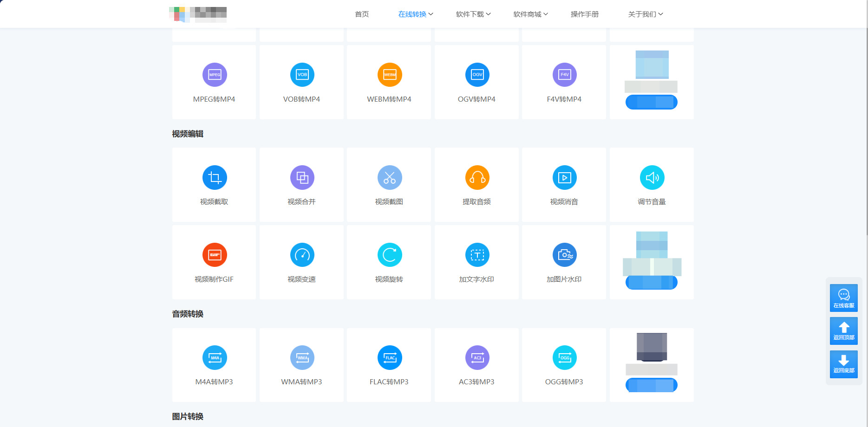Select the 加图片水印 camera icon

[x=565, y=255]
